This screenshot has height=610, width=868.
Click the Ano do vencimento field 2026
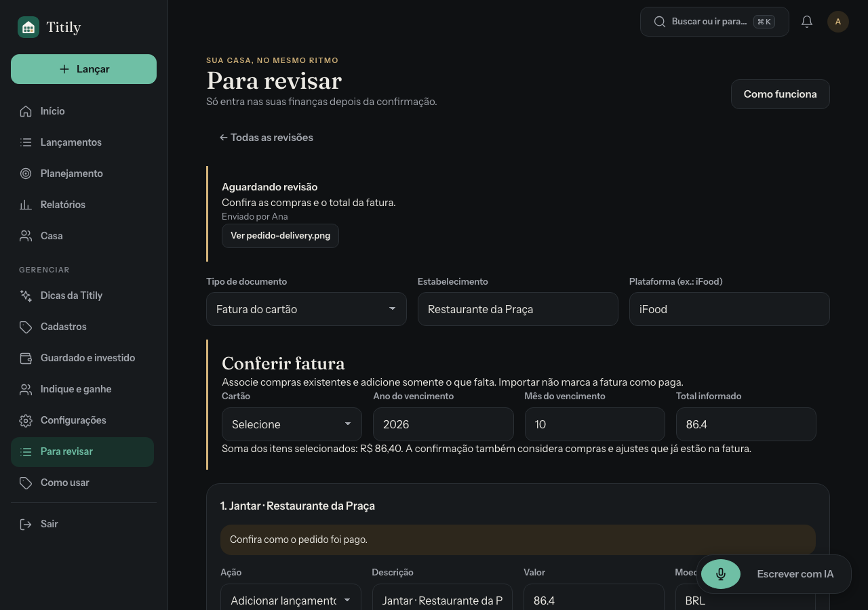(x=443, y=424)
